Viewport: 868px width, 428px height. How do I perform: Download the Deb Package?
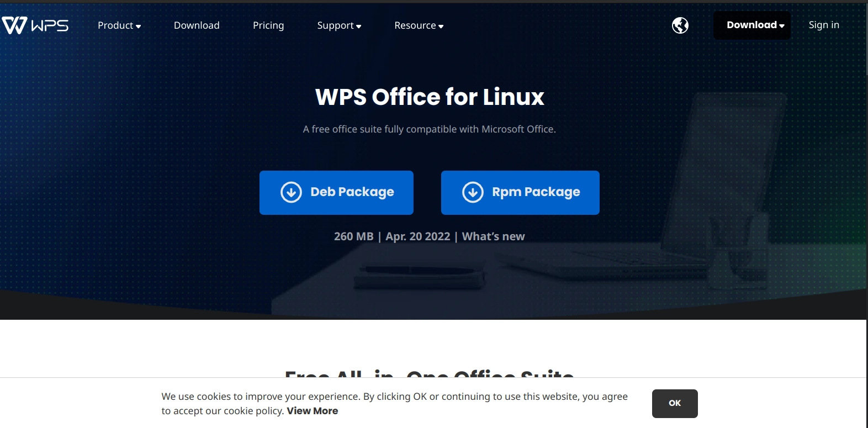(336, 192)
